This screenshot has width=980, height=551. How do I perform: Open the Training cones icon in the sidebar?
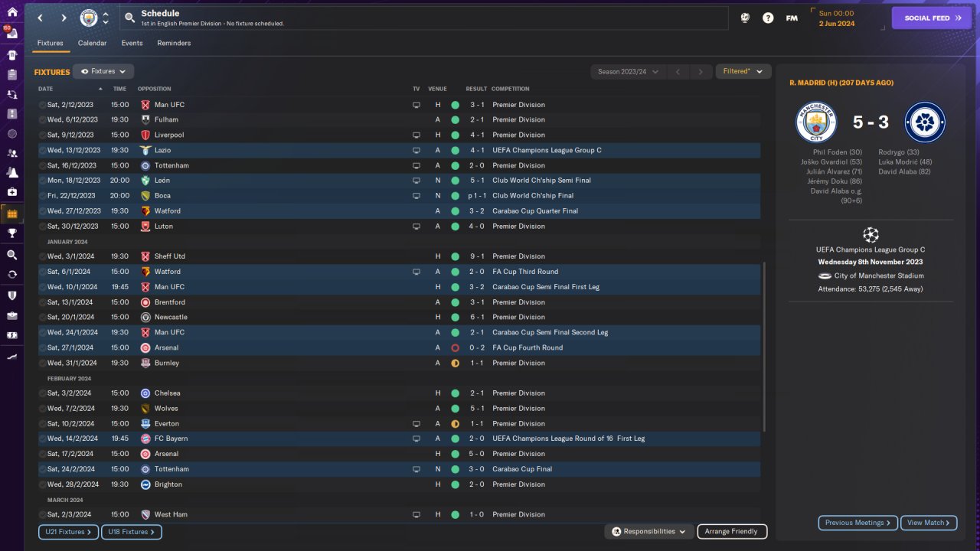(11, 173)
